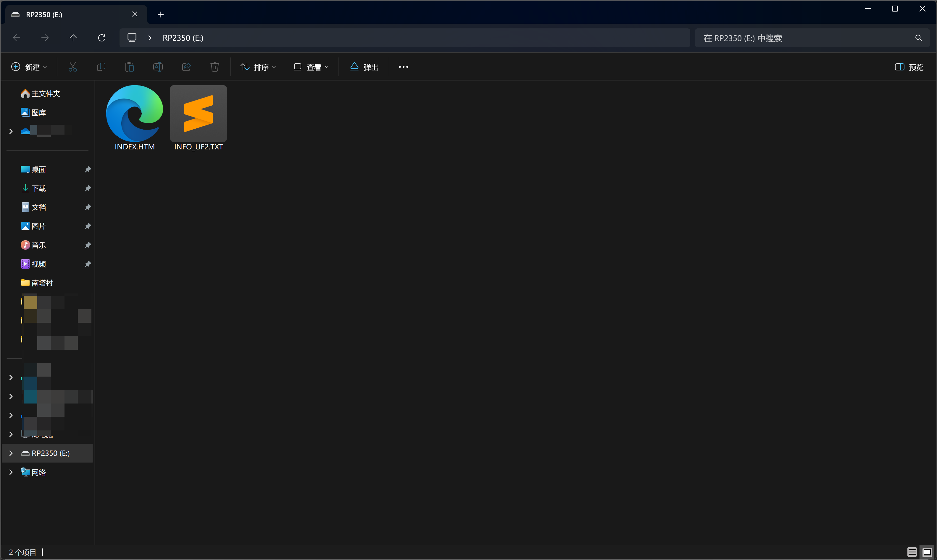
Task: Switch to details list view icon
Action: 912,552
